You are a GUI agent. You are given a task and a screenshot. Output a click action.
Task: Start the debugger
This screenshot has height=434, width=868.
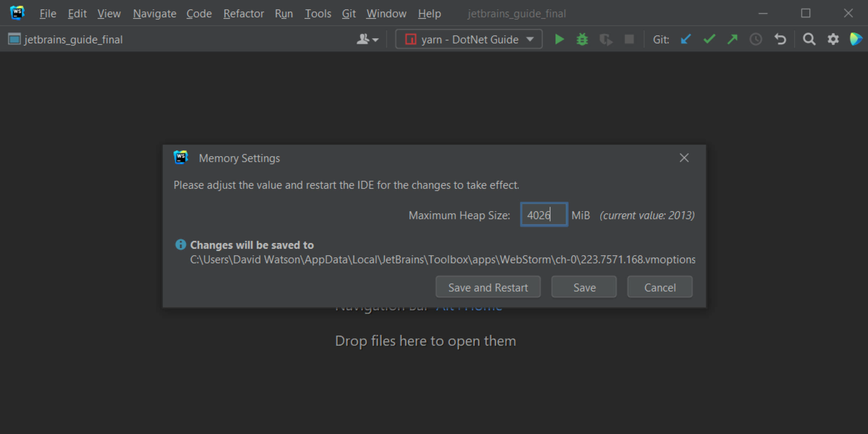coord(582,39)
